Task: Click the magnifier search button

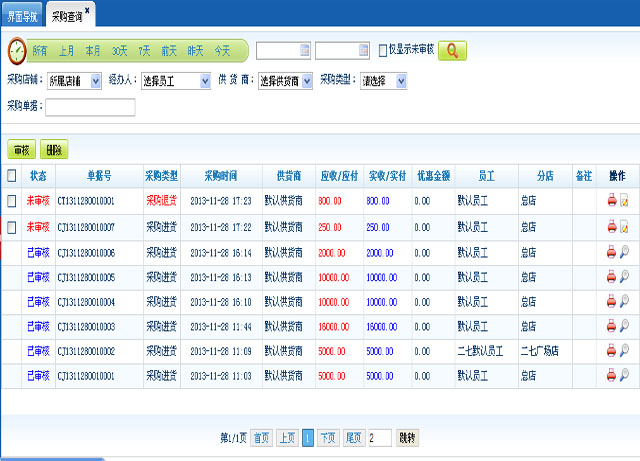Action: [452, 50]
